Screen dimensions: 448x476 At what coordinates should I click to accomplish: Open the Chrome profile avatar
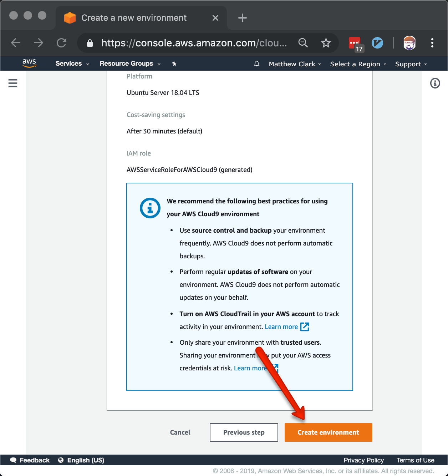point(409,43)
